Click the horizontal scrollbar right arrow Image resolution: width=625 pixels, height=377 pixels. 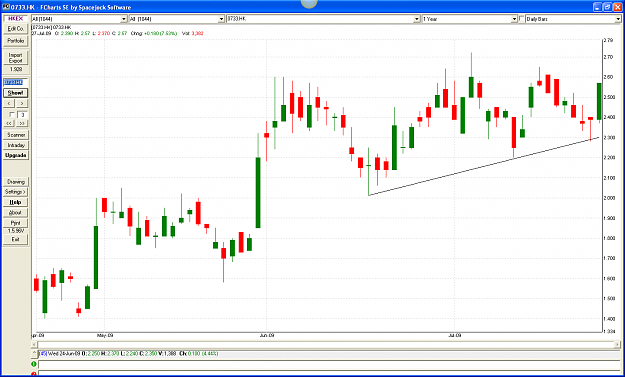tap(618, 344)
